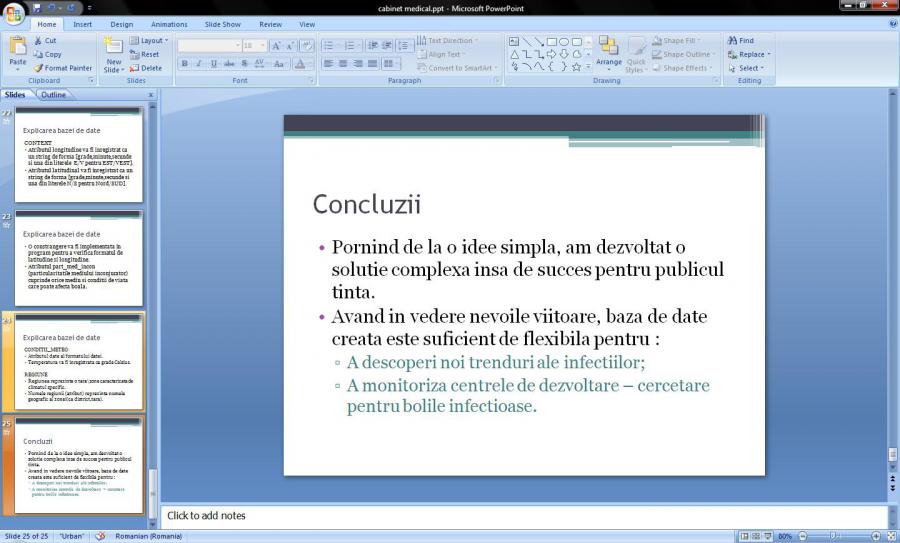Open PowerPoint Help question mark icon
The height and width of the screenshot is (543, 900).
[x=892, y=24]
